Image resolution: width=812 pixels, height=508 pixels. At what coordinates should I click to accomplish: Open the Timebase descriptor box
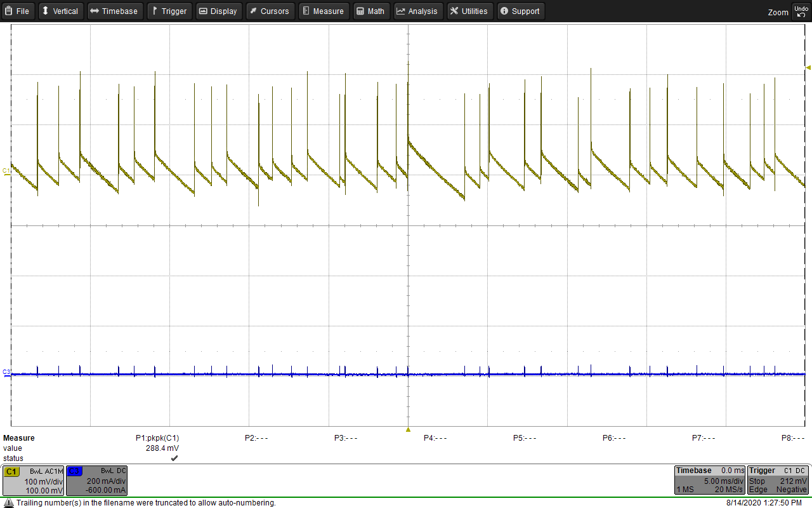click(x=709, y=480)
